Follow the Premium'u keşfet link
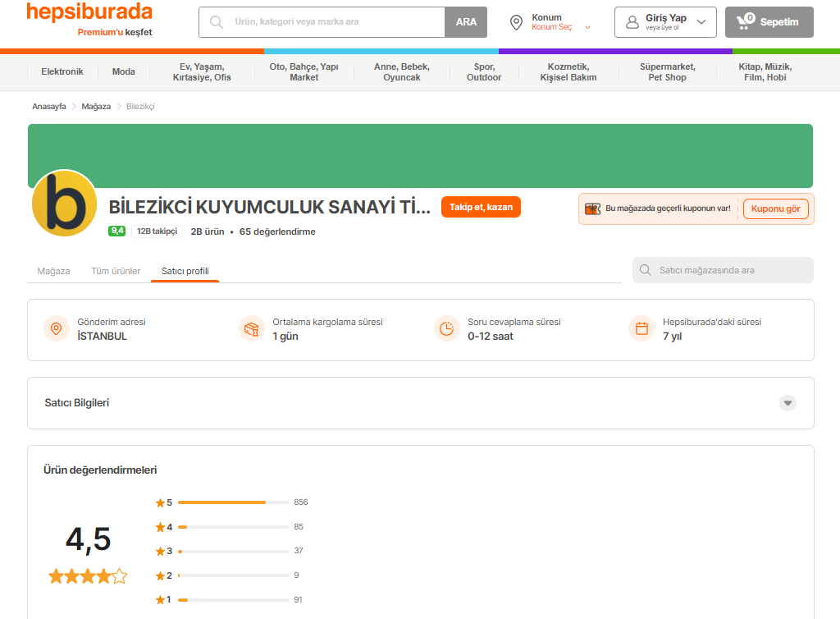This screenshot has height=619, width=840. click(x=115, y=32)
